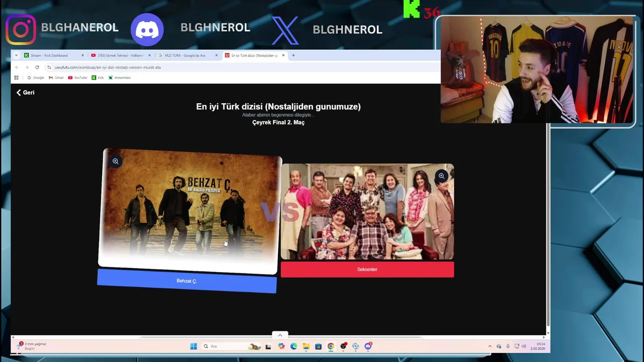Image resolution: width=644 pixels, height=362 pixels.
Task: Close the YAZI TURA Google tab
Action: point(216,55)
